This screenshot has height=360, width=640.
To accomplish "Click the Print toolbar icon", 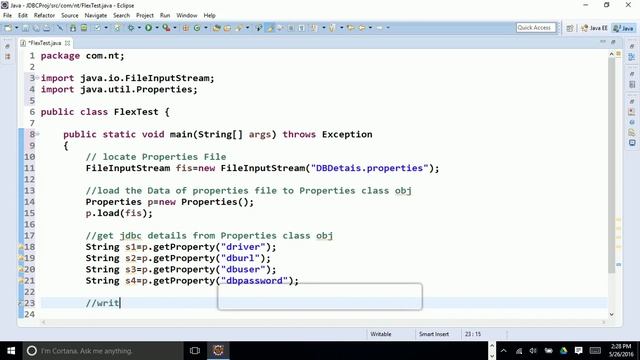I will [47, 28].
